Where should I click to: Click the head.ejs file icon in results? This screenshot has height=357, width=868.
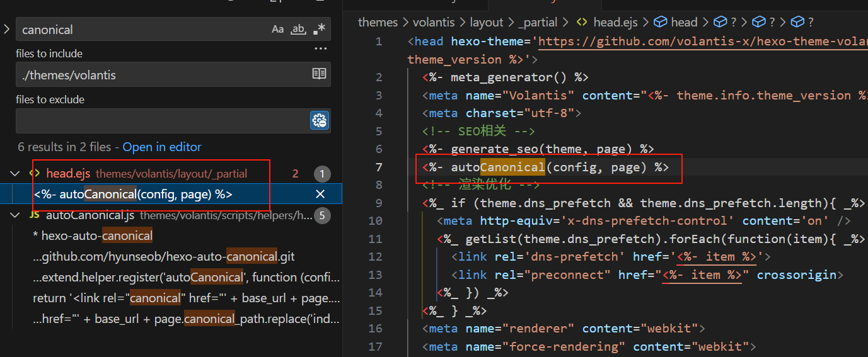(x=35, y=173)
